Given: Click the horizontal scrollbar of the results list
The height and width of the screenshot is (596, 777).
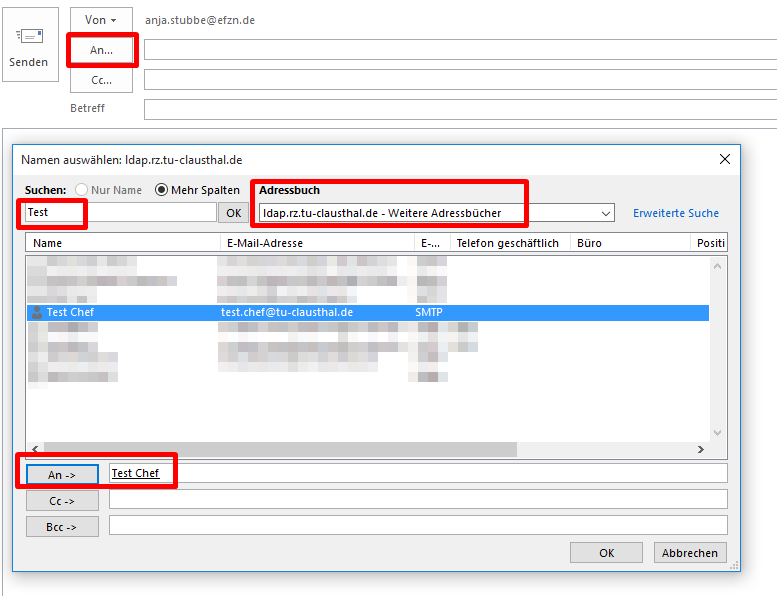Looking at the screenshot, I should pyautogui.click(x=280, y=449).
